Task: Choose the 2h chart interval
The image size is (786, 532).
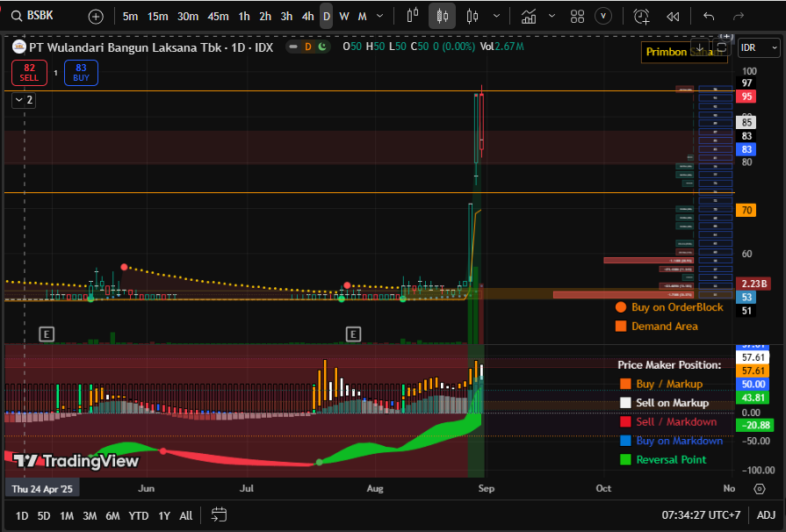Action: coord(265,17)
